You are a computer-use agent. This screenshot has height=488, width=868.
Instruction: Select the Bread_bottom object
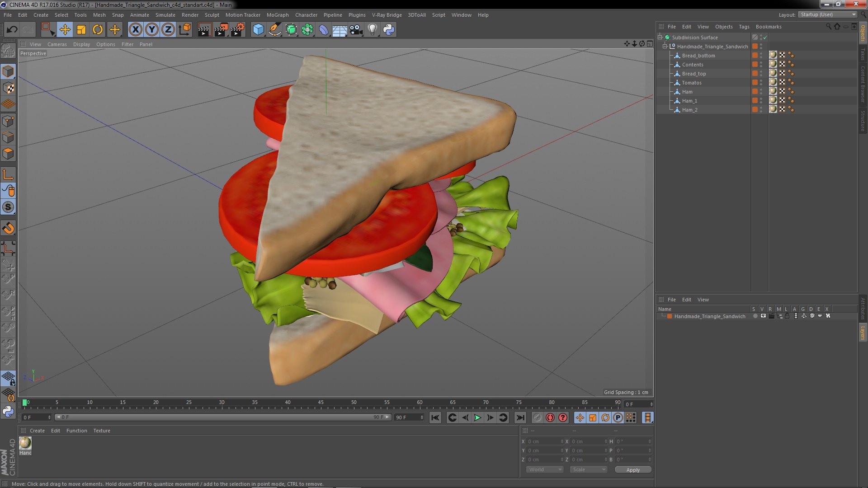[698, 56]
